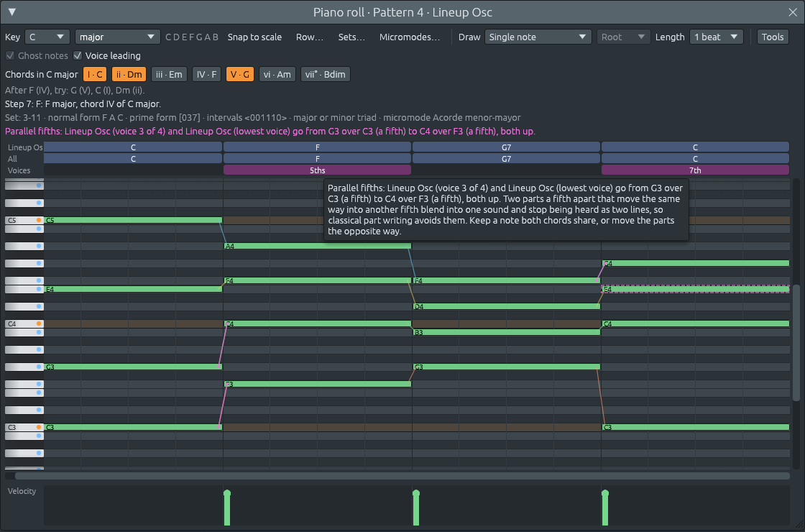Select the C5 note bar

coord(133,220)
